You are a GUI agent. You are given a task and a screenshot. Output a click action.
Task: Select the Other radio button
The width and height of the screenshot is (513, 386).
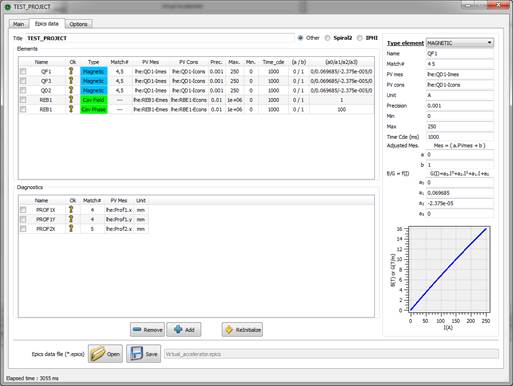pos(300,38)
